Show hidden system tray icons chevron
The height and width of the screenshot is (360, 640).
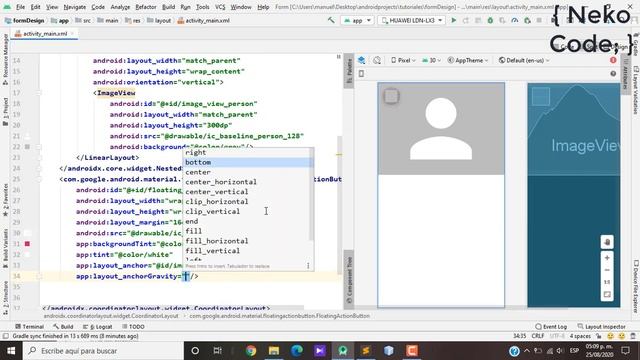click(527, 351)
